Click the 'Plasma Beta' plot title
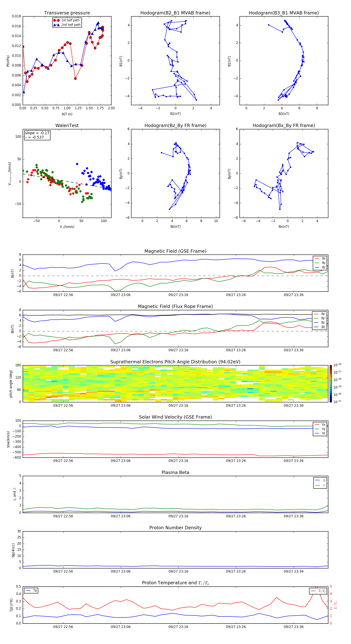351x644 pixels. [175, 472]
